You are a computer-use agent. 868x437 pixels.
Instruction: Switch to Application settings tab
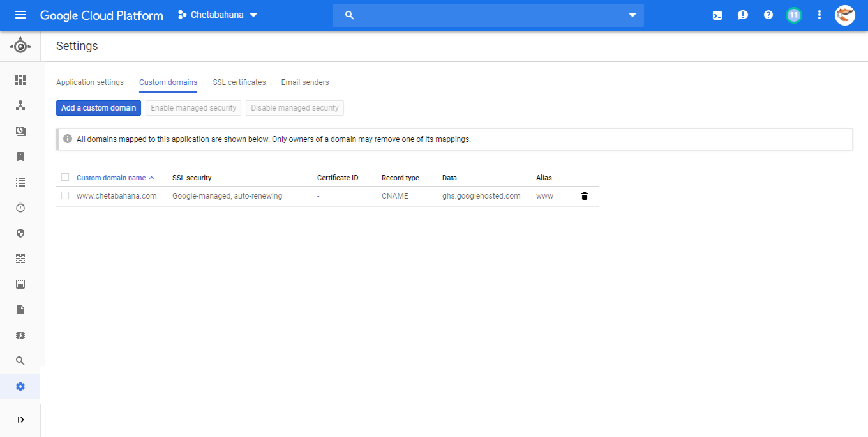90,82
